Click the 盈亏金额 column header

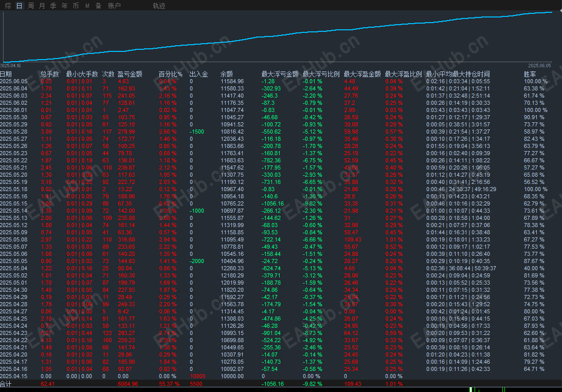[130, 74]
